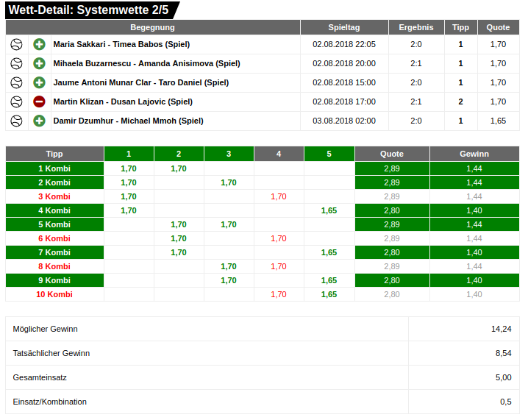Select the red 3 Kombi row label
This screenshot has height=420, width=528.
(x=54, y=196)
